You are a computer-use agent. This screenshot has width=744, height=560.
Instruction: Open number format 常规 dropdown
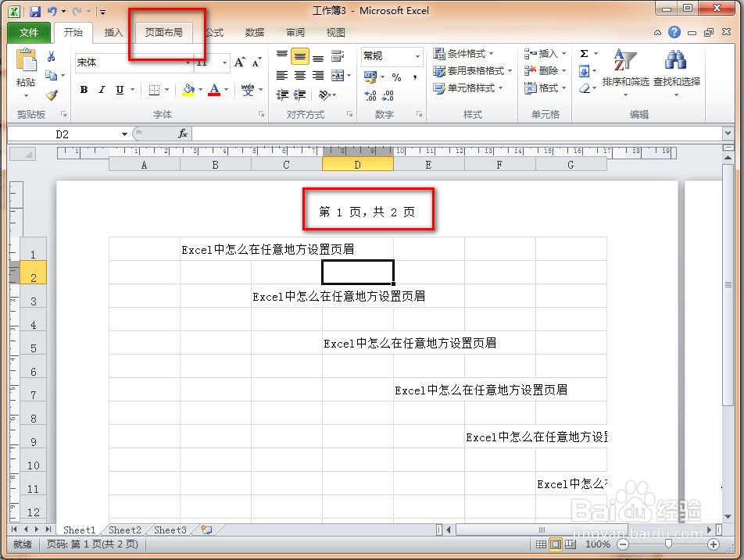(418, 56)
